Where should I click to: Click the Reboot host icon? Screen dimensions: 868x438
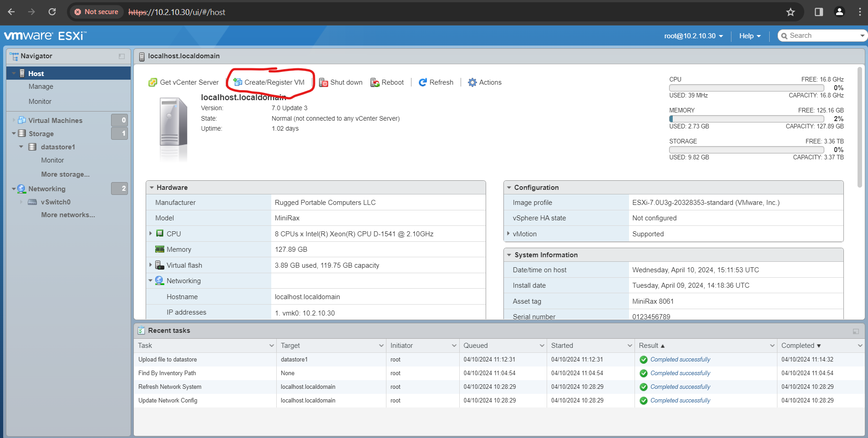pos(375,82)
